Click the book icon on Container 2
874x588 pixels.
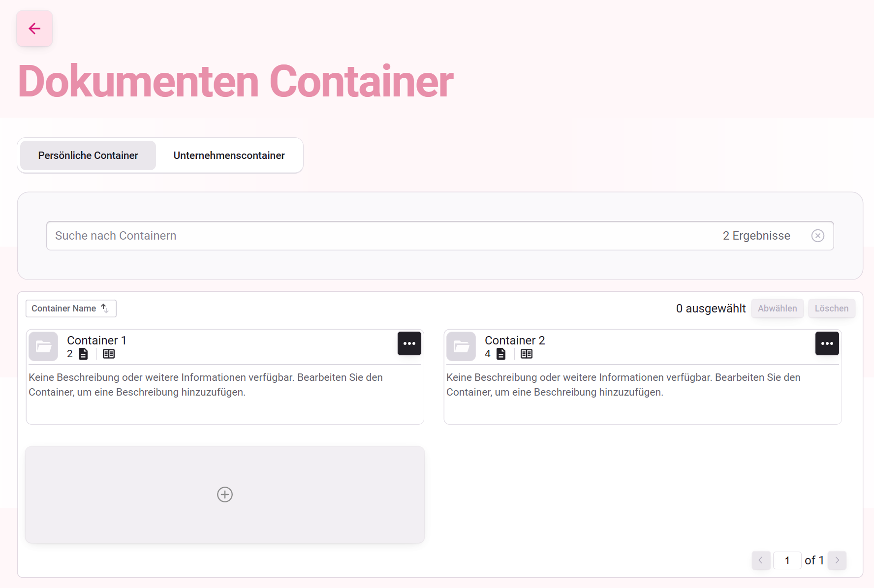coord(527,354)
